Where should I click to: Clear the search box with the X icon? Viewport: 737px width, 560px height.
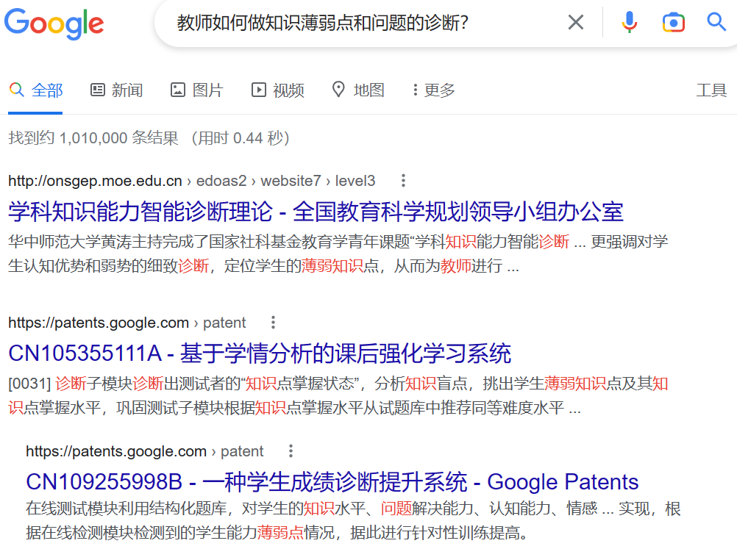(x=576, y=22)
